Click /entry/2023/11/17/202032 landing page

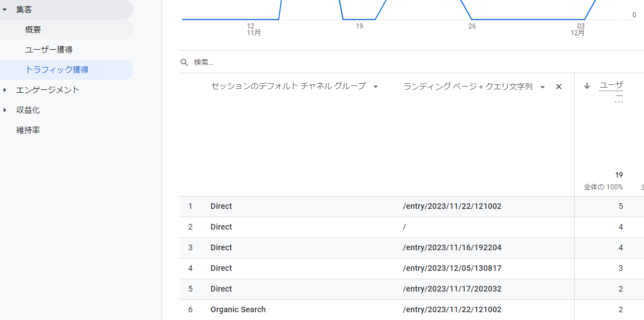pyautogui.click(x=452, y=289)
